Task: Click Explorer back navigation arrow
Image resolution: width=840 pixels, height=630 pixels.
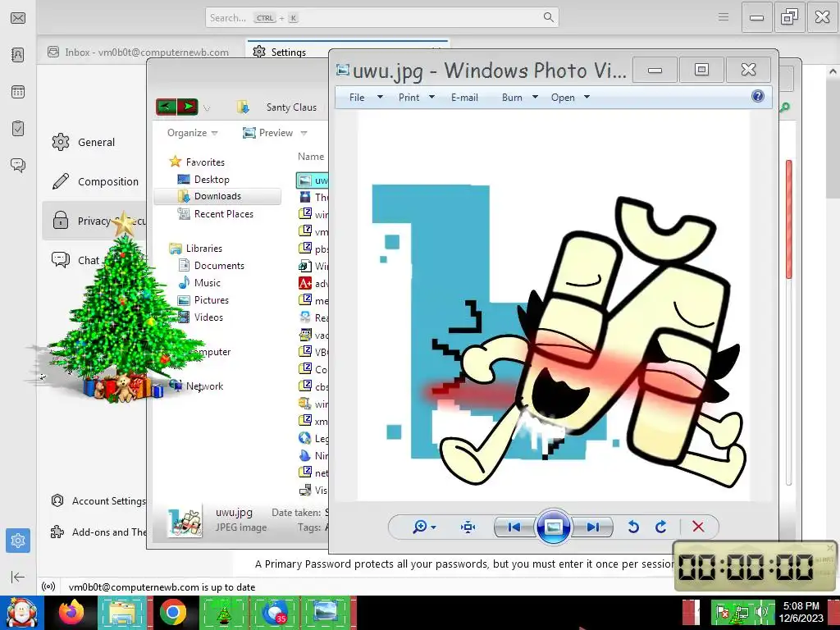Action: point(166,107)
